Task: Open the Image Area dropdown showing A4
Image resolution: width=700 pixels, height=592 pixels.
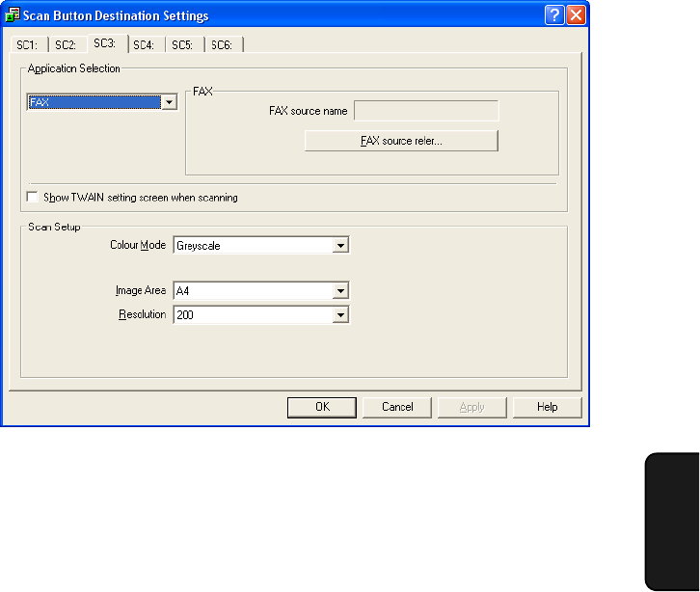Action: coord(339,290)
